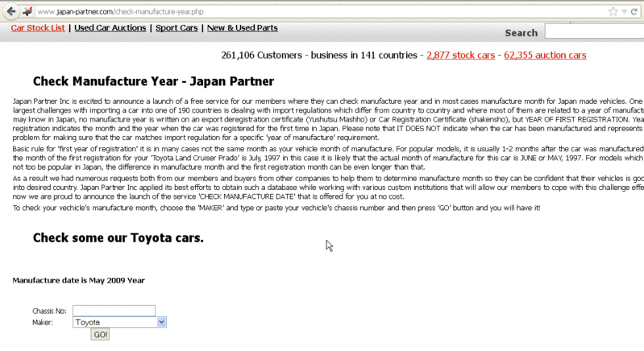Open the Sport Cars section

[177, 28]
